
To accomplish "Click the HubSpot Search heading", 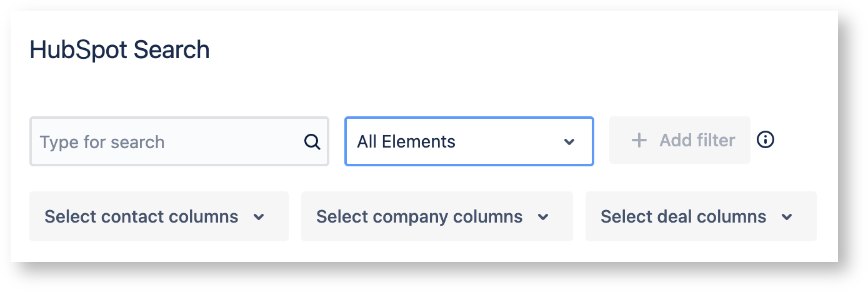I will pyautogui.click(x=119, y=50).
